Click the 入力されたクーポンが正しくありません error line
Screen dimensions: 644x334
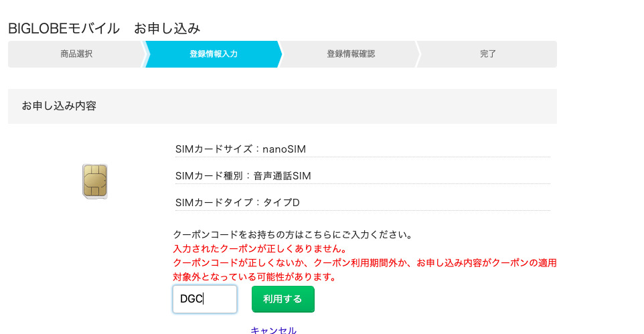260,249
